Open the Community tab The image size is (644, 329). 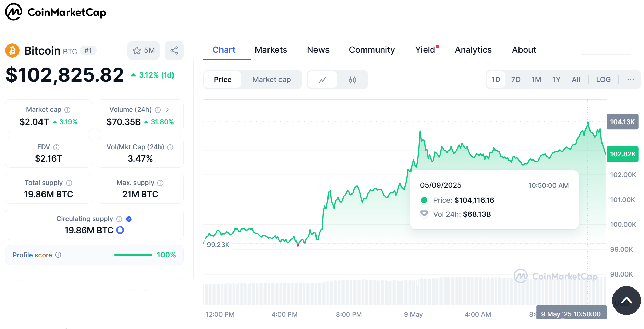(372, 50)
